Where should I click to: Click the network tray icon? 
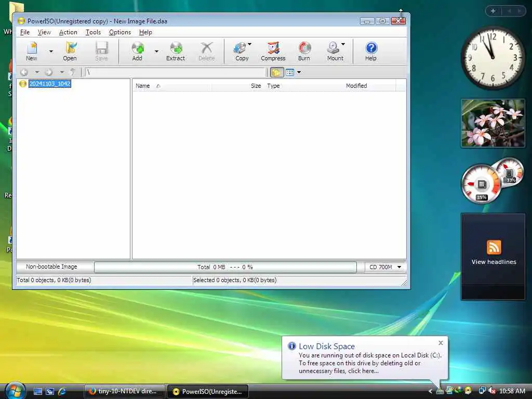(x=482, y=391)
